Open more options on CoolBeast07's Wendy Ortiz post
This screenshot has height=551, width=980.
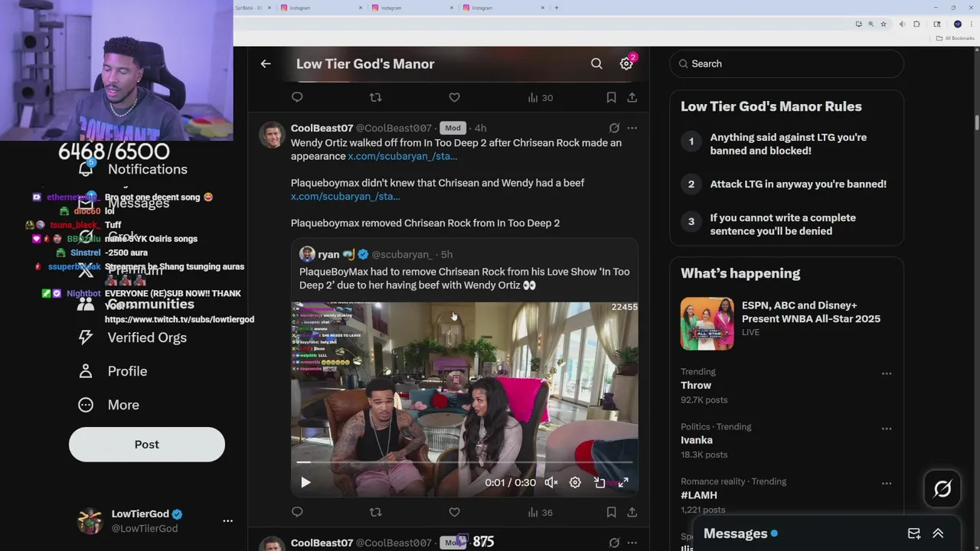point(632,128)
